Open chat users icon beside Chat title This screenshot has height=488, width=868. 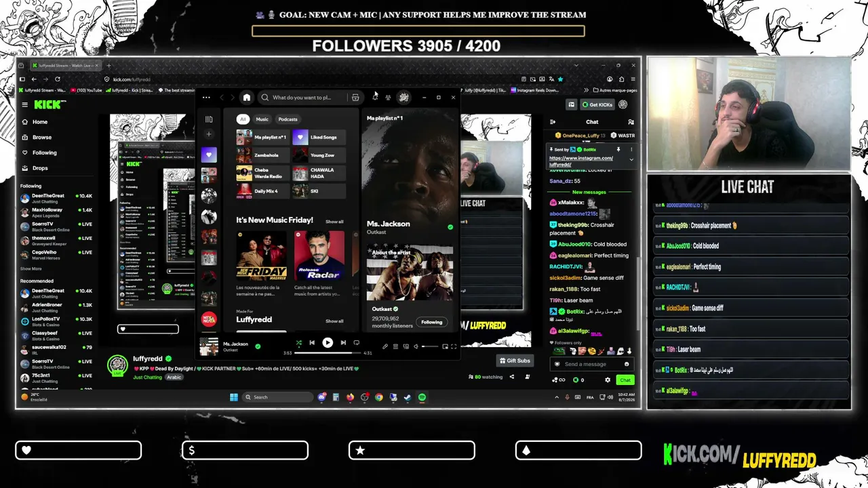coord(631,122)
